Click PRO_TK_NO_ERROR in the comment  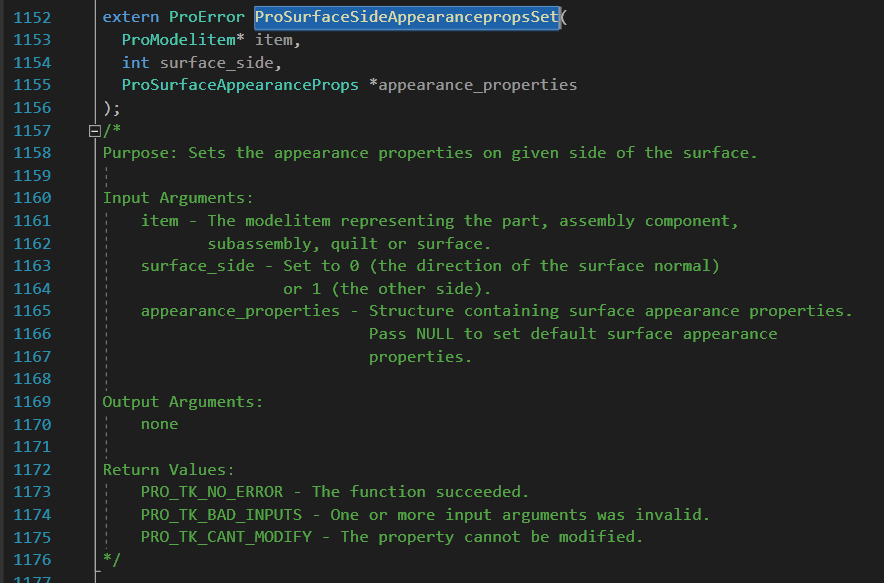(x=211, y=492)
